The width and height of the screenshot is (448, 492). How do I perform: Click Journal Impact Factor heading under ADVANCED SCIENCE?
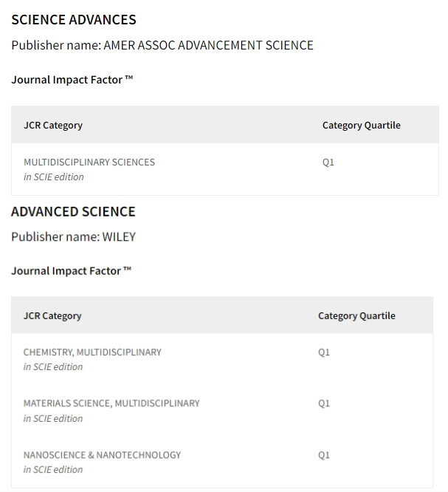(71, 271)
